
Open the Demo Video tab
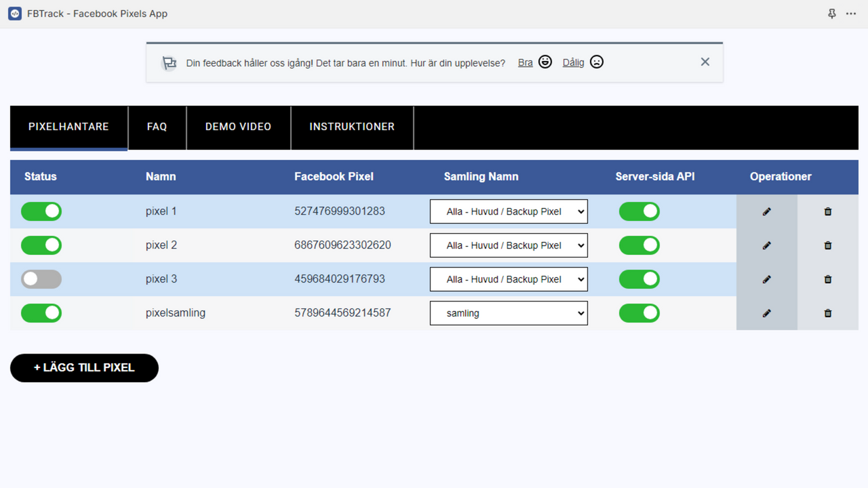[238, 127]
